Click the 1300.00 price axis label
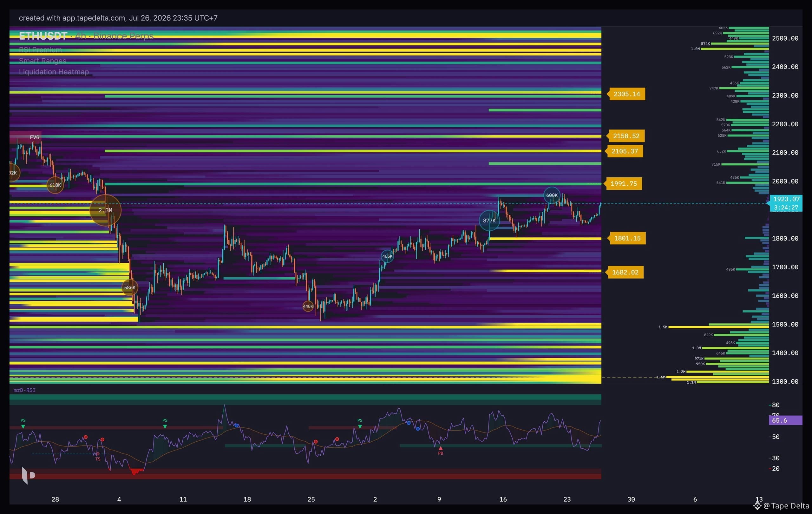 (x=785, y=381)
